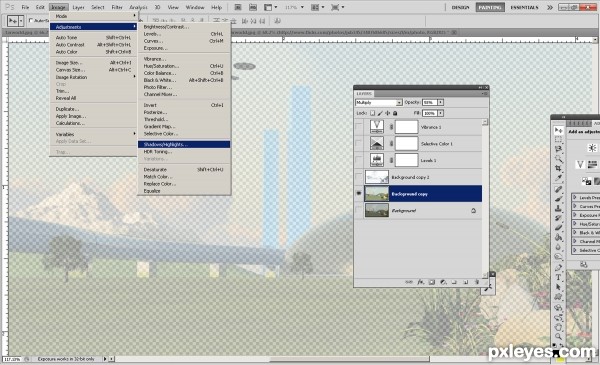Select the Healing Brush tool

click(558, 190)
